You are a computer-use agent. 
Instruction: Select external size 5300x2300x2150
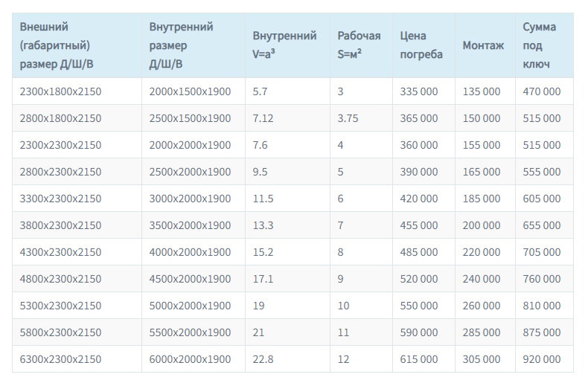coord(60,306)
